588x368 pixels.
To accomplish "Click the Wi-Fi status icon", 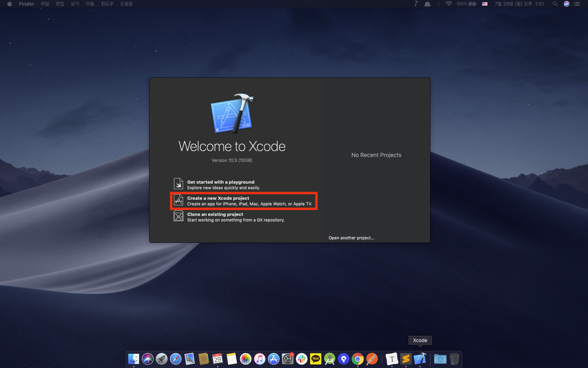I will click(x=449, y=4).
